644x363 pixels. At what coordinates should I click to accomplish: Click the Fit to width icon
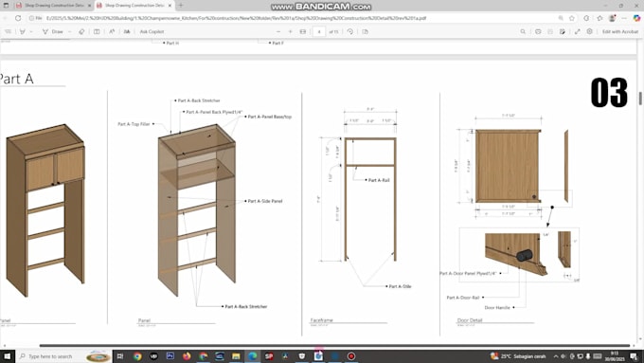[x=303, y=31]
